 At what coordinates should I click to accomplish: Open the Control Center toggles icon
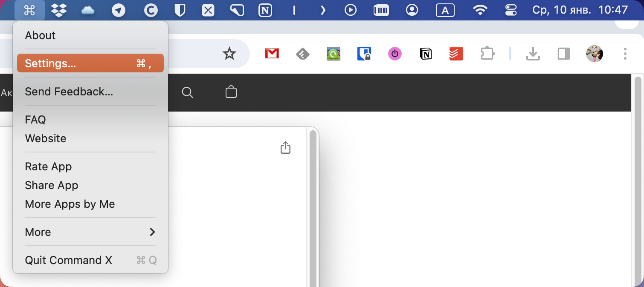point(511,10)
